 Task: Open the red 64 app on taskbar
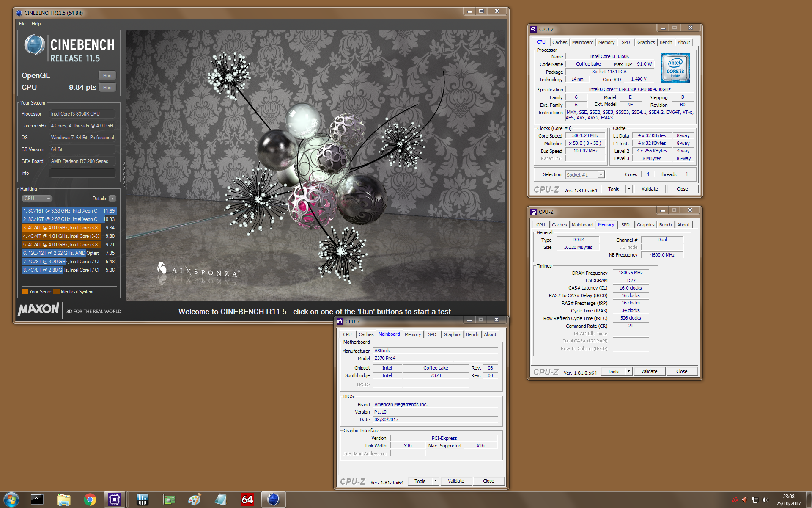[247, 500]
